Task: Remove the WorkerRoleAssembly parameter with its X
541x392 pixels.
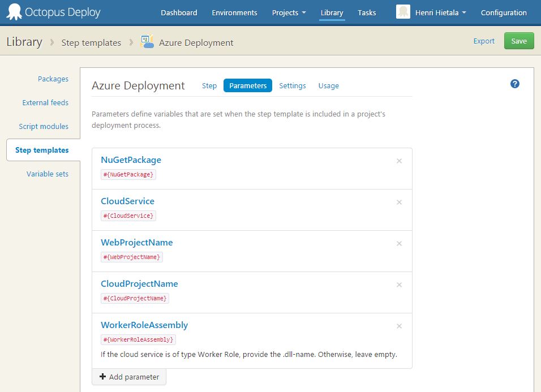Action: pos(399,326)
